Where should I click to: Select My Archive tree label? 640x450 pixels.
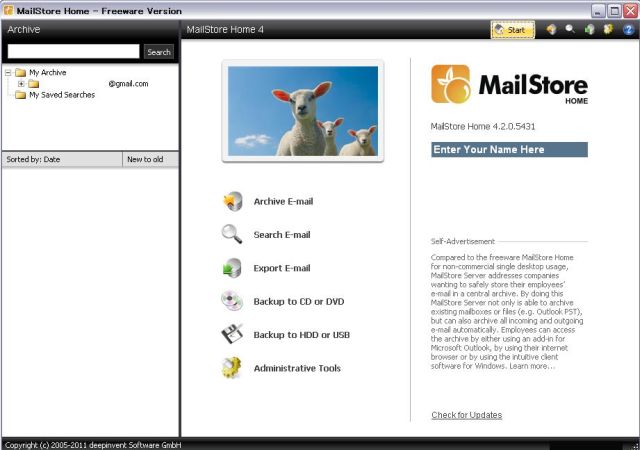[47, 73]
